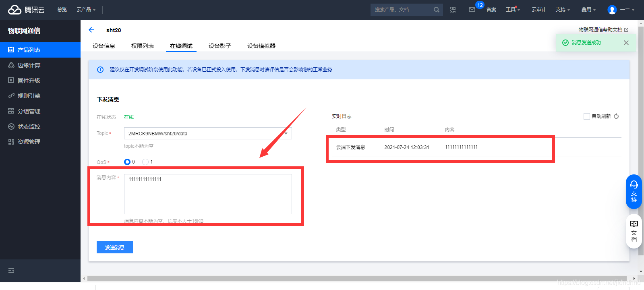The image size is (644, 290).
Task: Open the support headset floating button
Action: [634, 192]
